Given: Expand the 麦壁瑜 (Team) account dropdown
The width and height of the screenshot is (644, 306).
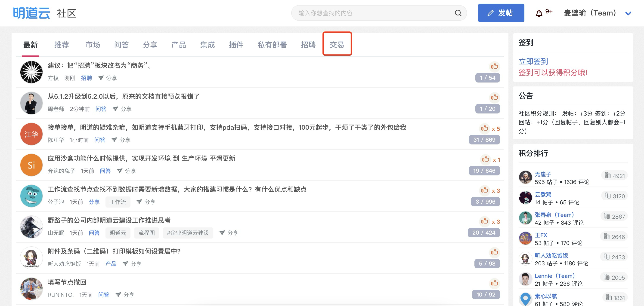Looking at the screenshot, I should pos(628,13).
